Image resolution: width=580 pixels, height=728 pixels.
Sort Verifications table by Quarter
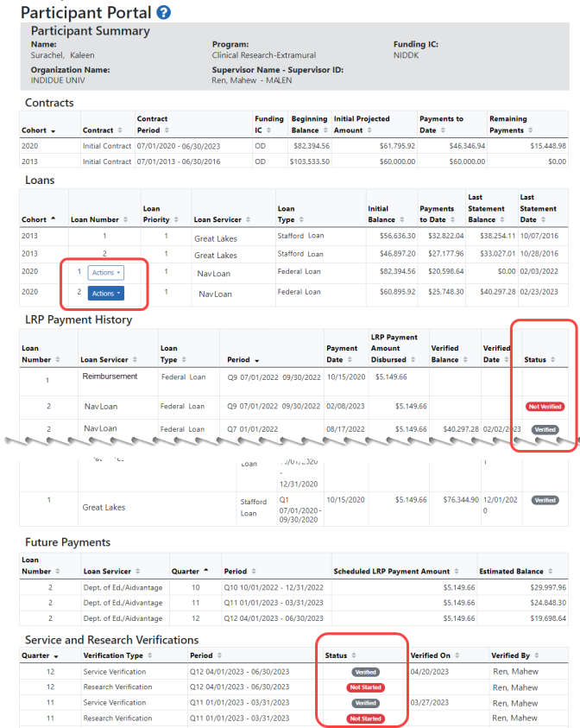[x=40, y=655]
